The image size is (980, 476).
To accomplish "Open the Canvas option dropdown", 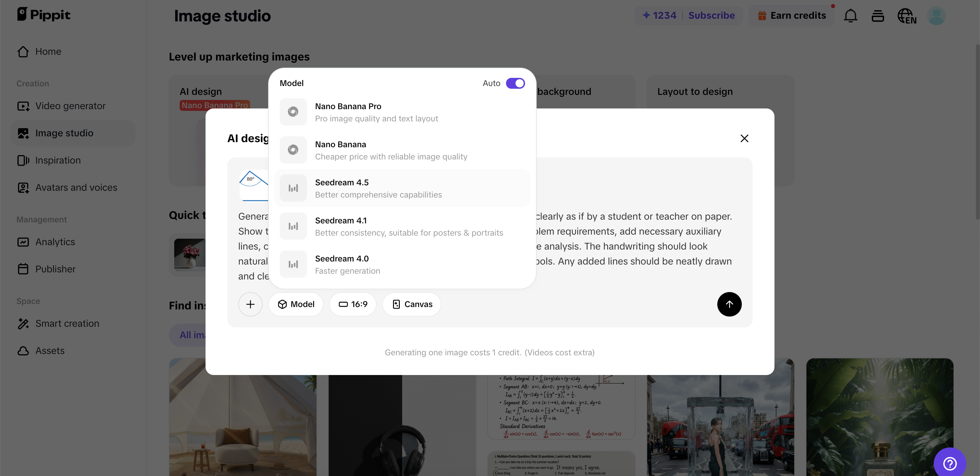I will click(x=412, y=304).
